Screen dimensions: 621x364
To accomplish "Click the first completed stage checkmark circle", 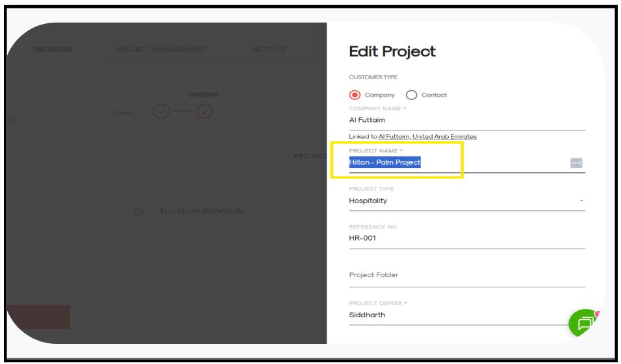I will (x=162, y=112).
